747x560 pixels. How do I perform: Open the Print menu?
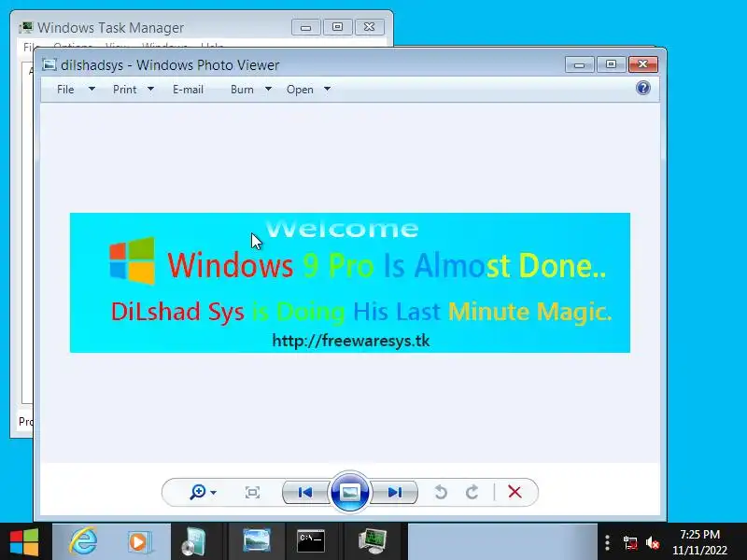tap(125, 90)
